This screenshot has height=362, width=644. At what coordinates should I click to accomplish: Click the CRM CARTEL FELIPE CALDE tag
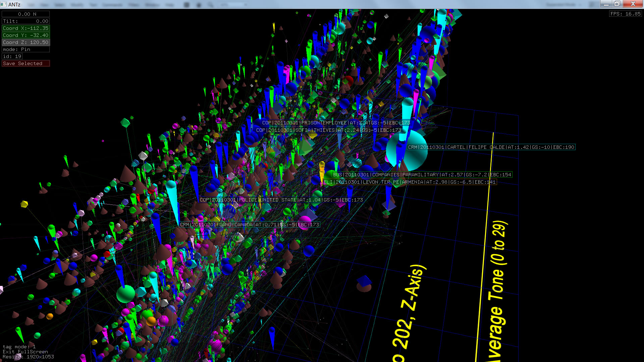click(491, 147)
